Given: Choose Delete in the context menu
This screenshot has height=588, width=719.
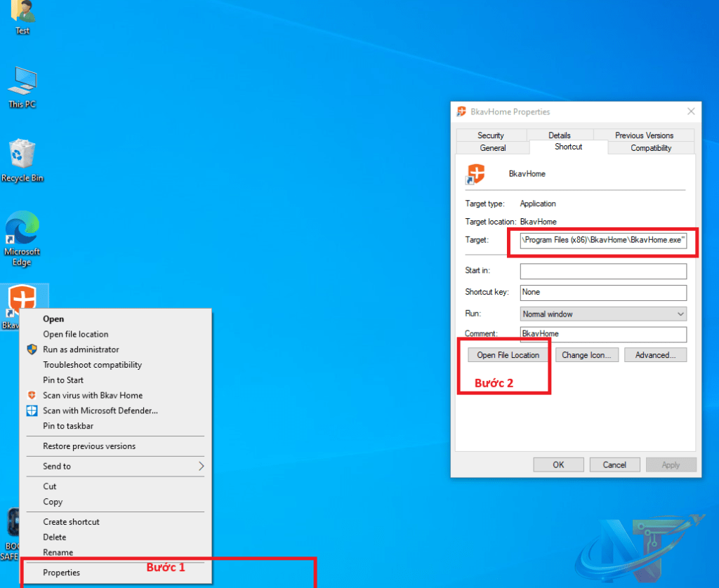Looking at the screenshot, I should (116, 537).
